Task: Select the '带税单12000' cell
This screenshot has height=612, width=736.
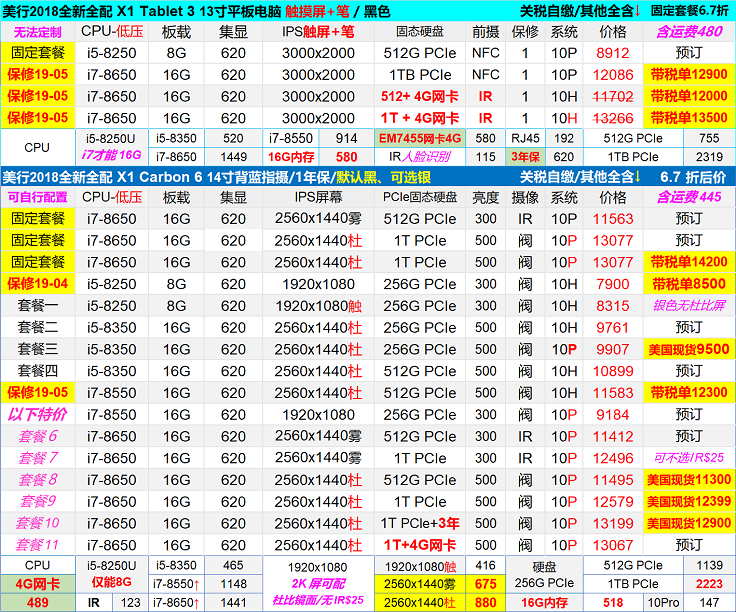Action: point(689,96)
